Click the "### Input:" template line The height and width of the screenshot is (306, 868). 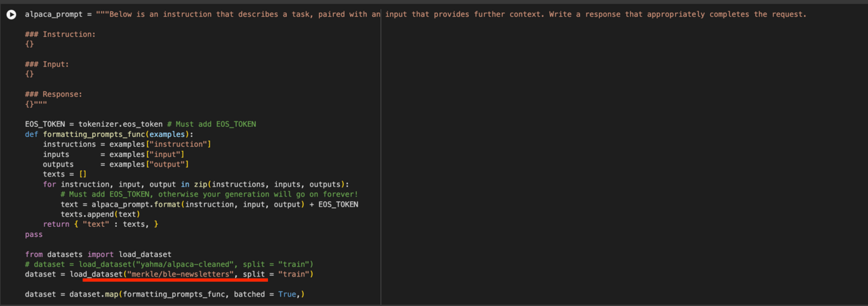pos(47,64)
